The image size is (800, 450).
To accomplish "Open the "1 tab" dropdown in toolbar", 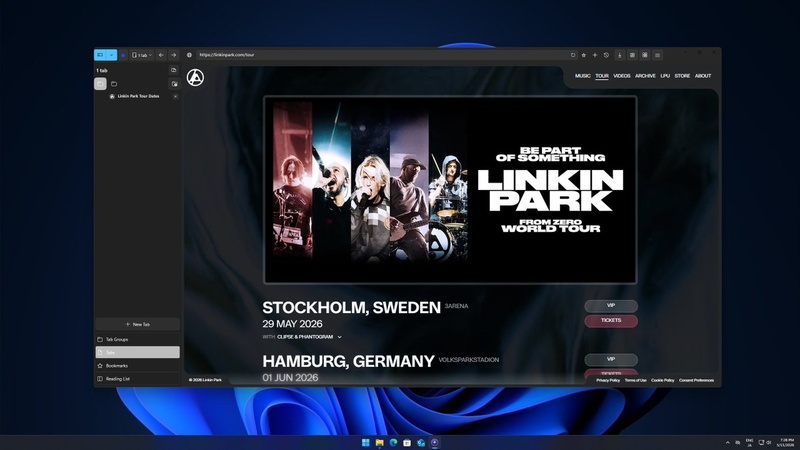I will coord(142,55).
